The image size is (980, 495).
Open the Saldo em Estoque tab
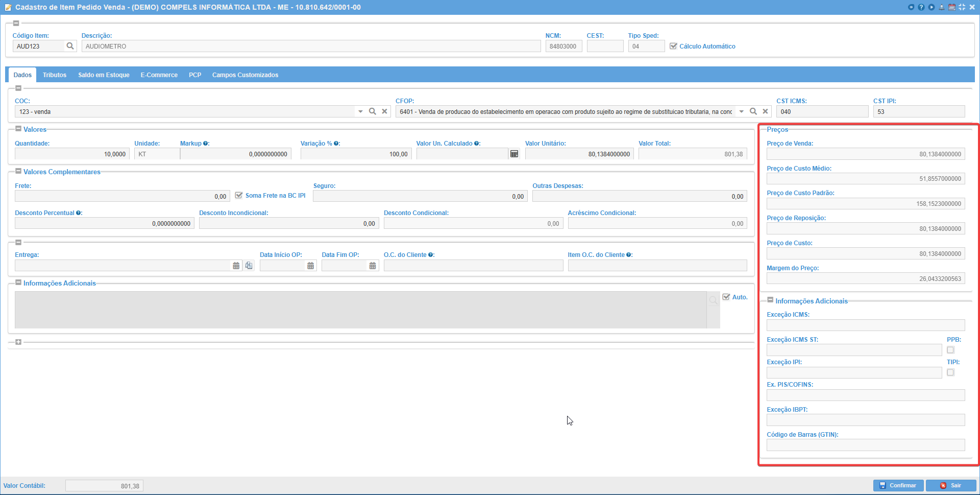click(x=104, y=75)
